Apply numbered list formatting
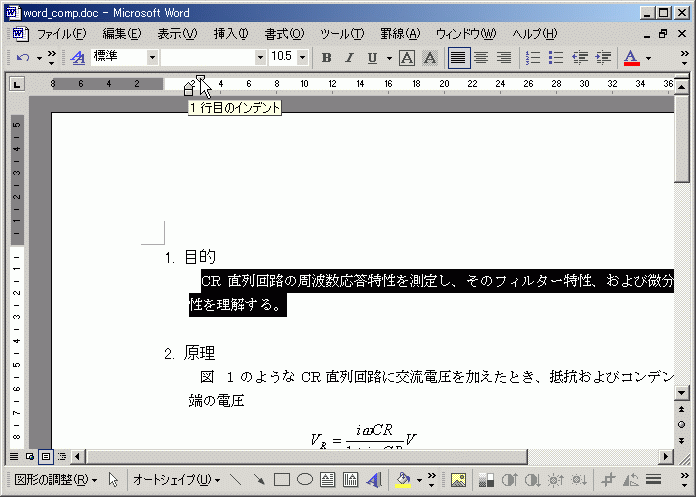 (x=533, y=58)
